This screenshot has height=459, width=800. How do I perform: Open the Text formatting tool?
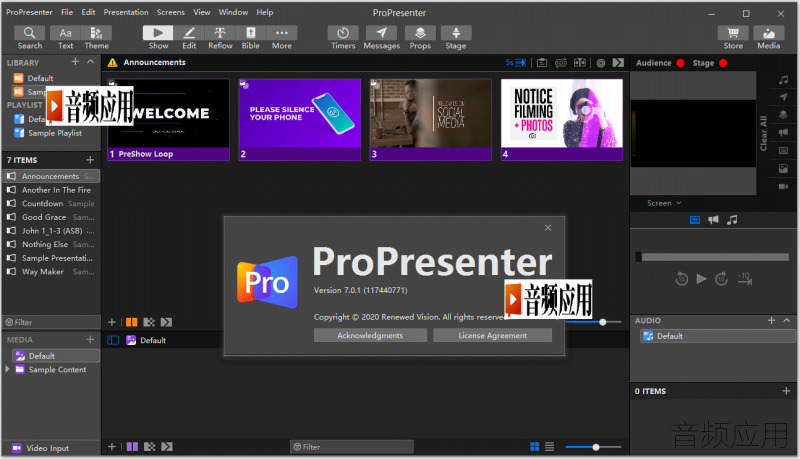coord(65,38)
